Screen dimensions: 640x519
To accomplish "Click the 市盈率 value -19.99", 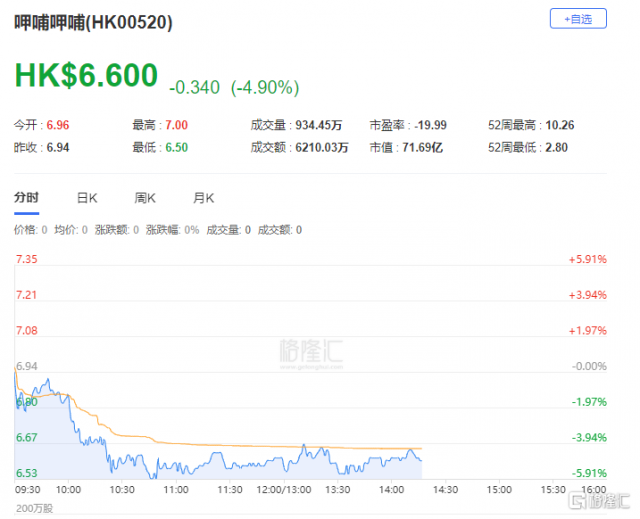I will [x=431, y=125].
